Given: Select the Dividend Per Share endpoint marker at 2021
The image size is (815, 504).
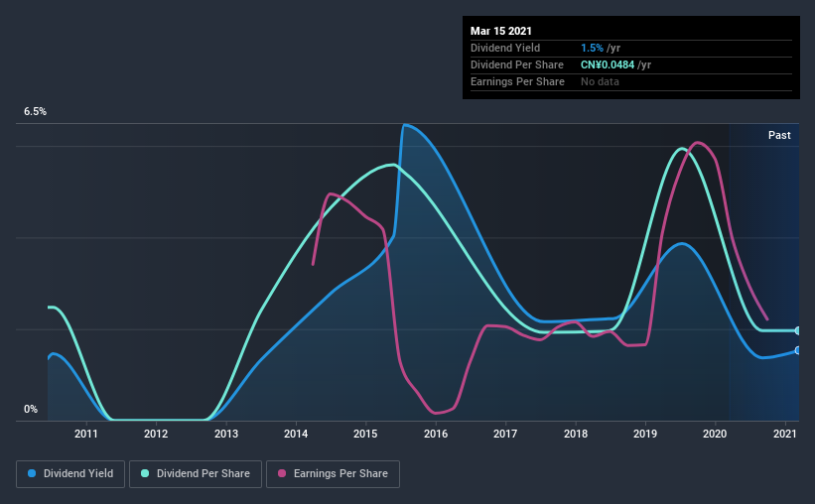Looking at the screenshot, I should pyautogui.click(x=797, y=330).
